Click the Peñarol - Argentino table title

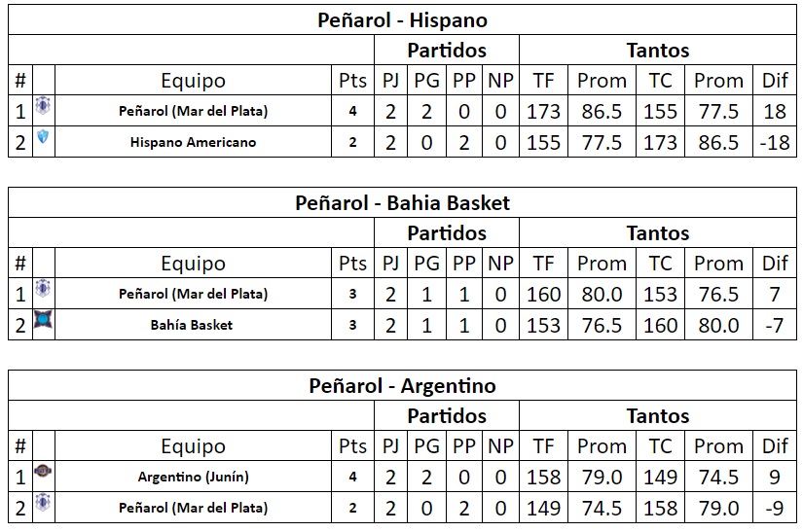(x=403, y=386)
